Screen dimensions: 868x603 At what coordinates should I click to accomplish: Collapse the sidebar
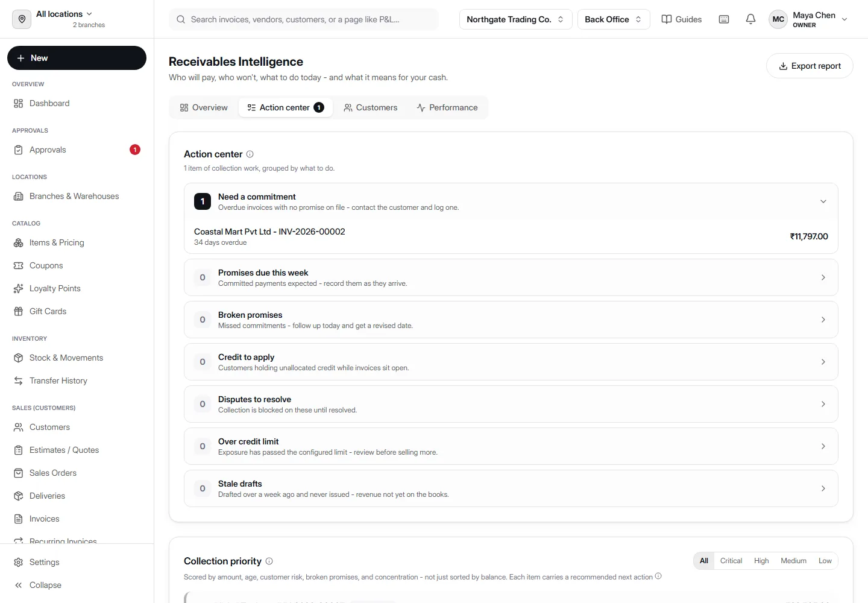click(x=77, y=586)
